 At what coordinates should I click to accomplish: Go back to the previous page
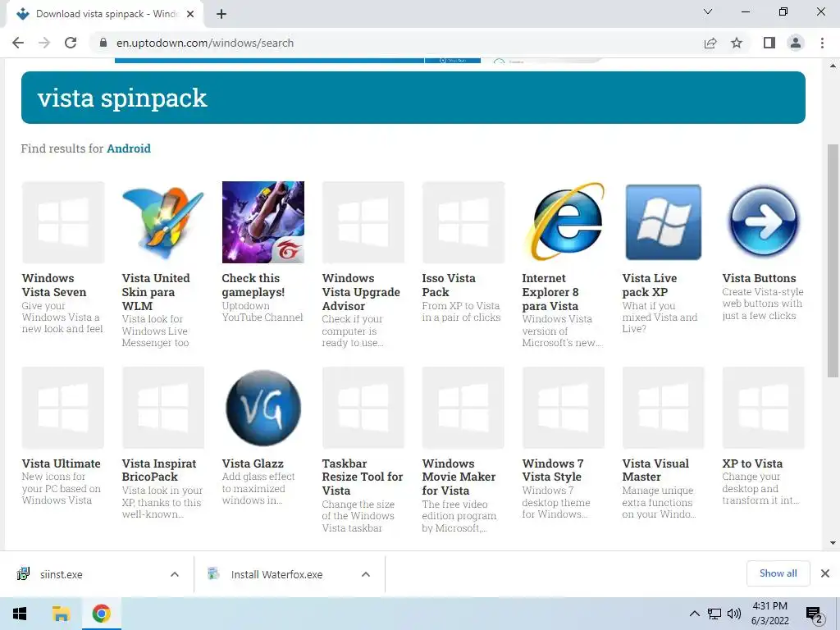[18, 43]
